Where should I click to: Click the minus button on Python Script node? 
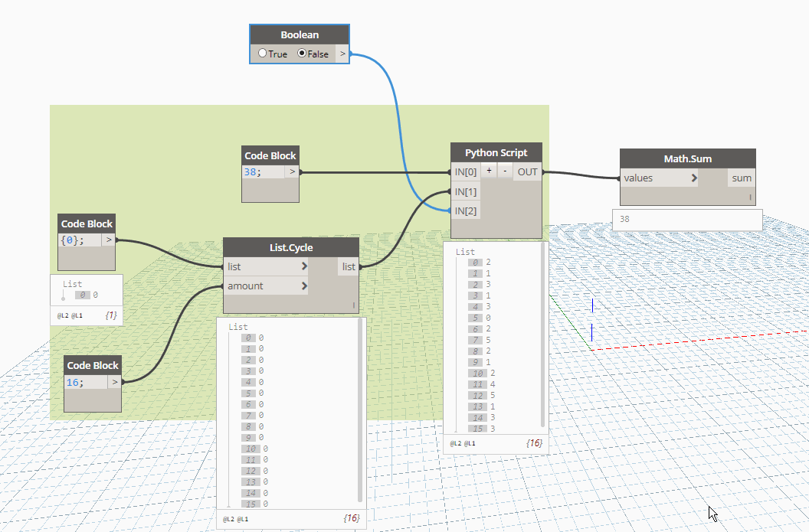505,171
